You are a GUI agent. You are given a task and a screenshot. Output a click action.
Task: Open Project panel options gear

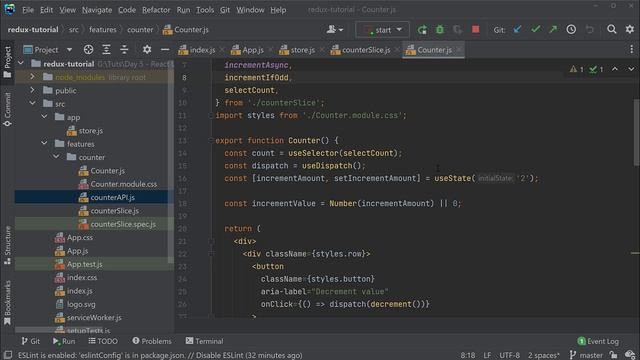147,50
